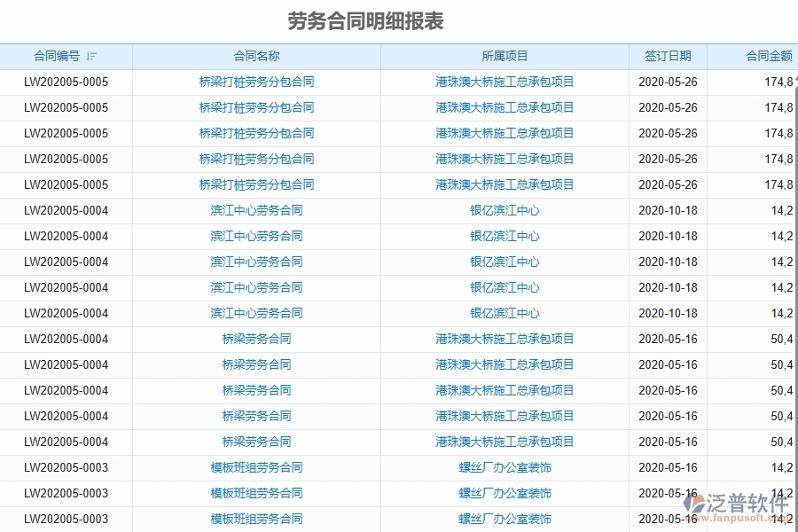Click the 合同金额 column header
The width and height of the screenshot is (798, 532).
coord(768,55)
